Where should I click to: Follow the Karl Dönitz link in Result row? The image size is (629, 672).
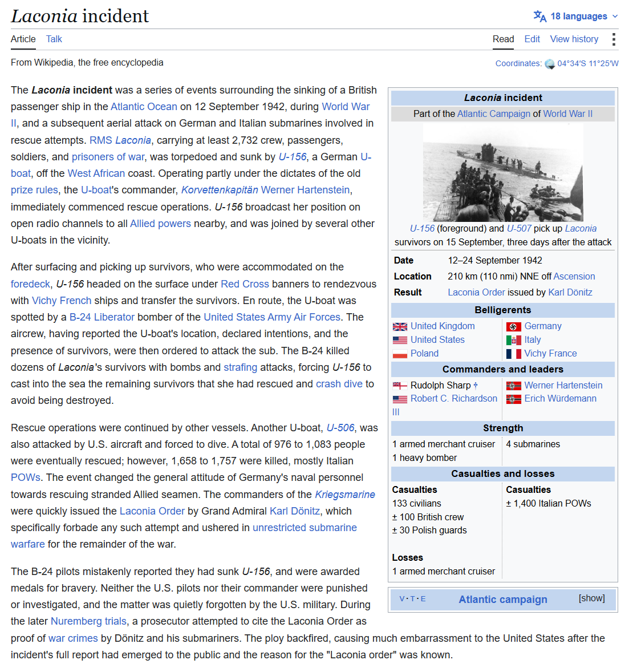(570, 293)
